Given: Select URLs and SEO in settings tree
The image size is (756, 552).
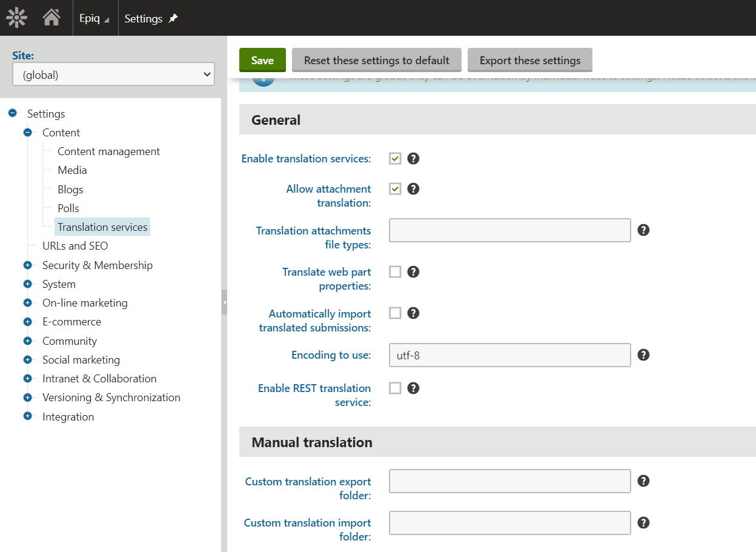Looking at the screenshot, I should pos(75,246).
